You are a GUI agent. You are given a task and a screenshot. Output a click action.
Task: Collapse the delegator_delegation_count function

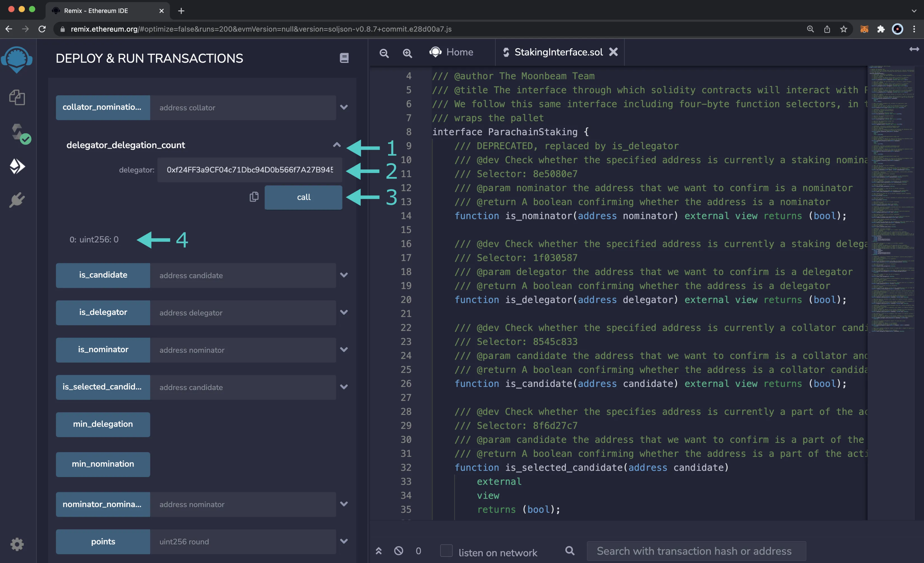pyautogui.click(x=337, y=145)
